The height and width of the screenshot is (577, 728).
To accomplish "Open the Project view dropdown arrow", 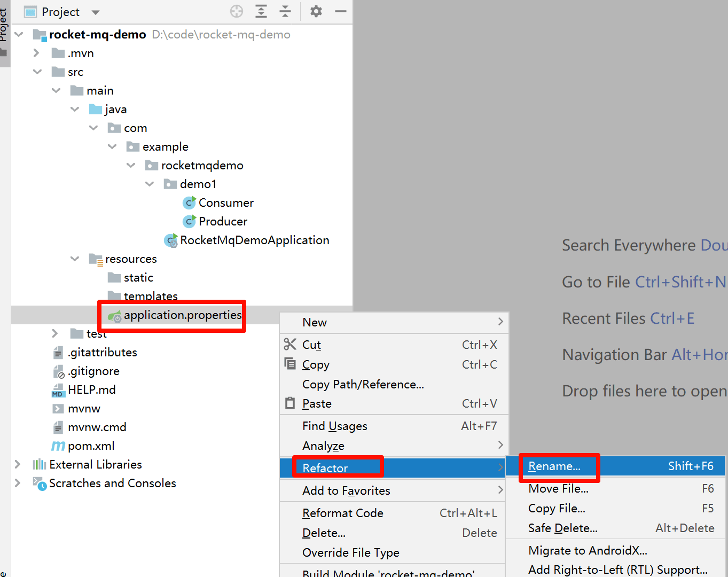I will pyautogui.click(x=96, y=12).
